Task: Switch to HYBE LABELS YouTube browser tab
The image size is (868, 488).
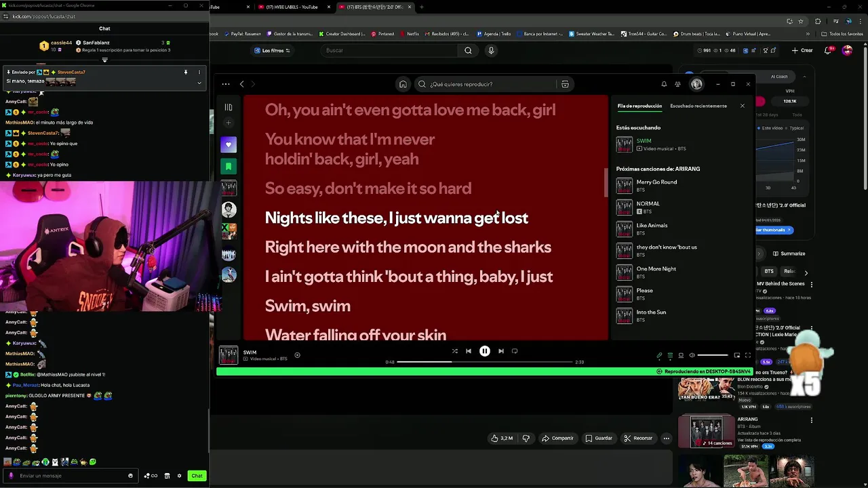Action: pos(292,7)
